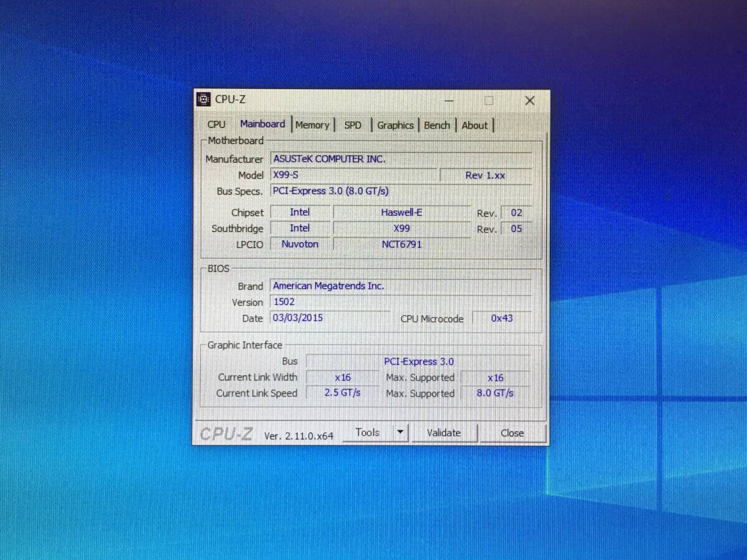
Task: Click the Current Link Width x16 value
Action: [342, 378]
